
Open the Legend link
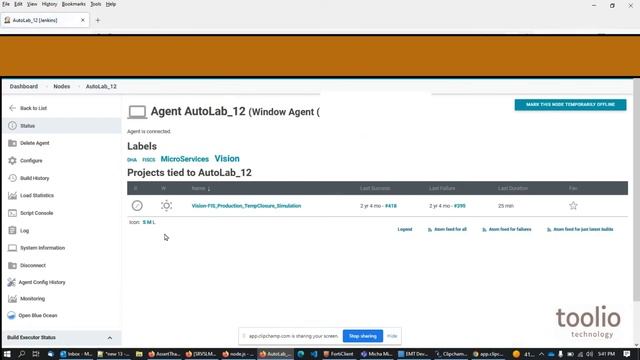coord(405,229)
